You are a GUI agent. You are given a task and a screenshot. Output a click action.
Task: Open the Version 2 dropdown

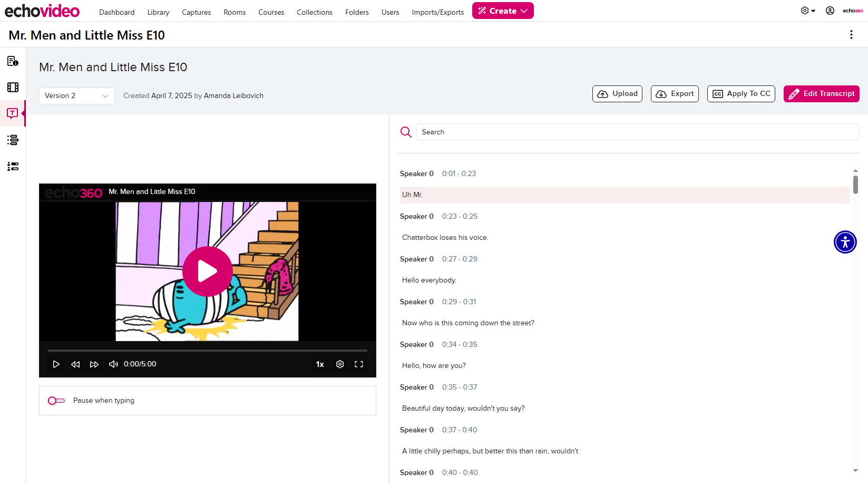coord(77,95)
